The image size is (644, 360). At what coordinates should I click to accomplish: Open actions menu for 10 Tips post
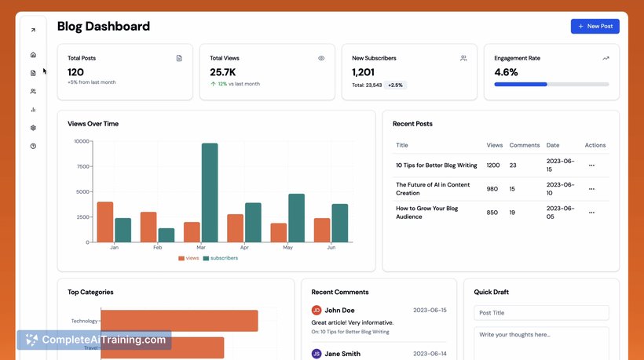(x=591, y=165)
